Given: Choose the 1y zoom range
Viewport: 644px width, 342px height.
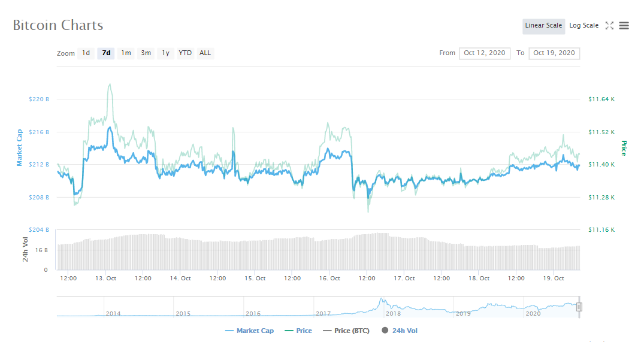Looking at the screenshot, I should tap(165, 53).
